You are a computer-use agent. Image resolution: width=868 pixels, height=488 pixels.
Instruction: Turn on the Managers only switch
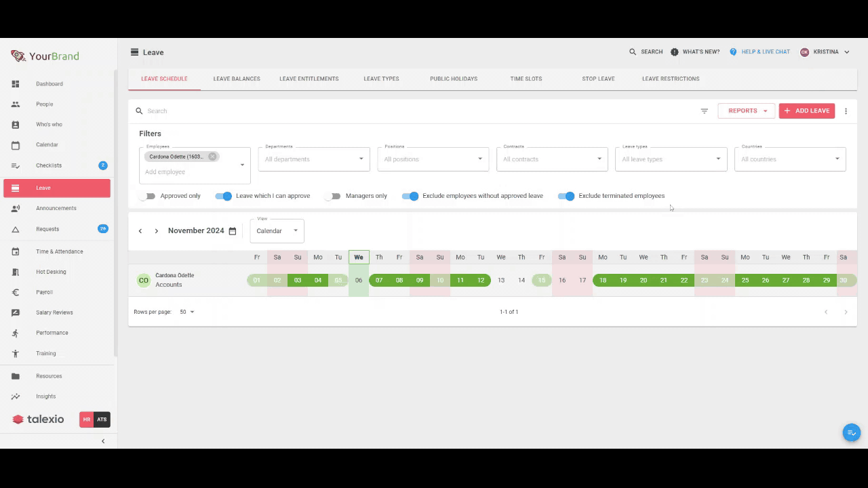pos(332,196)
